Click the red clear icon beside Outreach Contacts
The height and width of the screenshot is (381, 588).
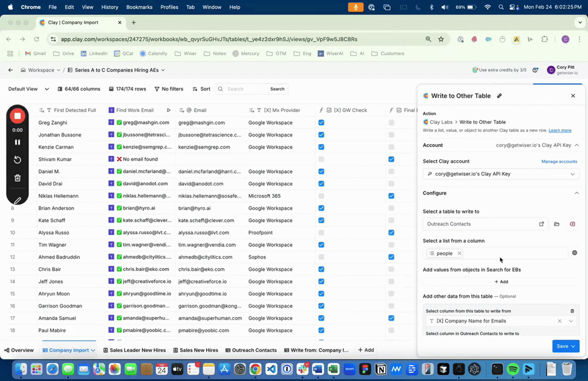[572, 224]
